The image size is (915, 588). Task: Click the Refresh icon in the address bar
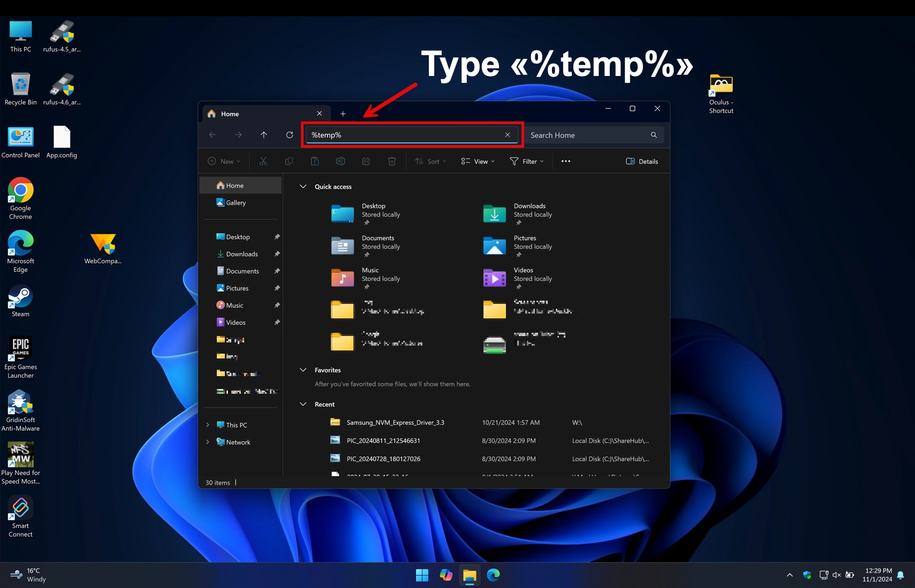(x=290, y=135)
